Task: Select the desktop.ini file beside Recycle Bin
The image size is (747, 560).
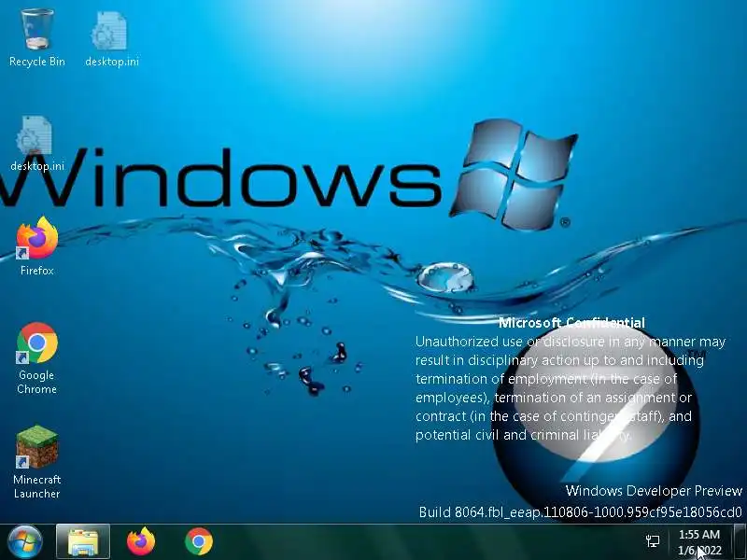Action: tap(111, 38)
